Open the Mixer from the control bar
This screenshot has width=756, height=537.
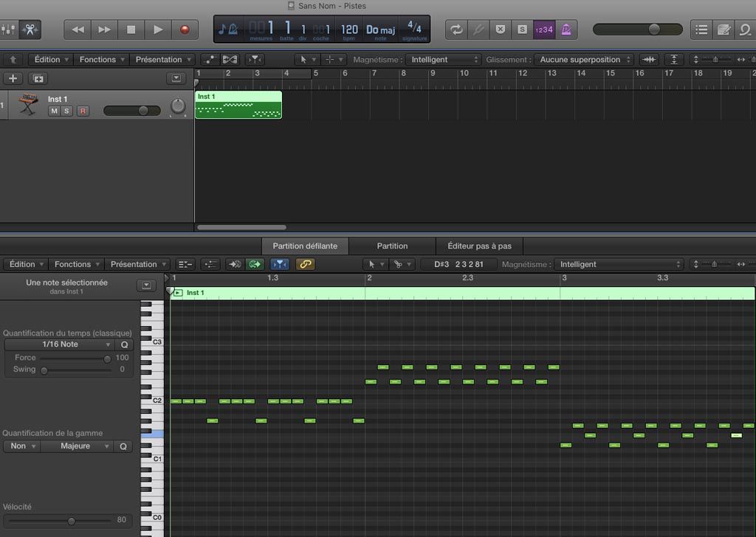(8, 30)
